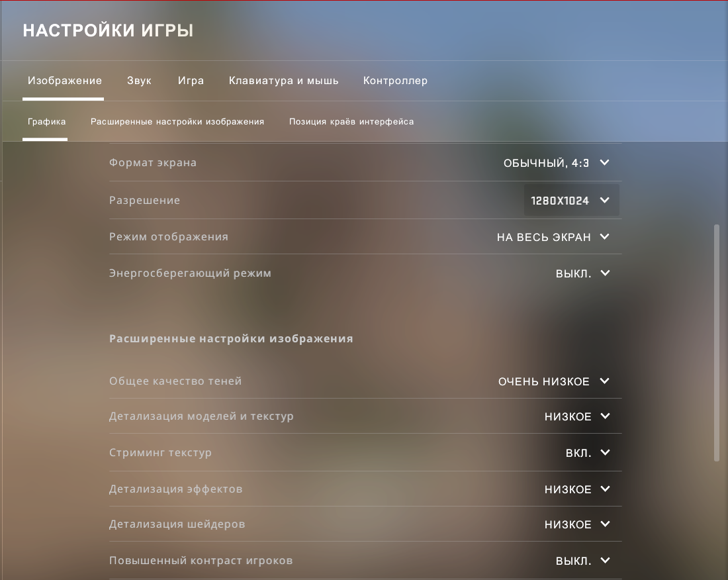Click the settings list vertical scrollbar
The height and width of the screenshot is (580, 728).
[716, 344]
